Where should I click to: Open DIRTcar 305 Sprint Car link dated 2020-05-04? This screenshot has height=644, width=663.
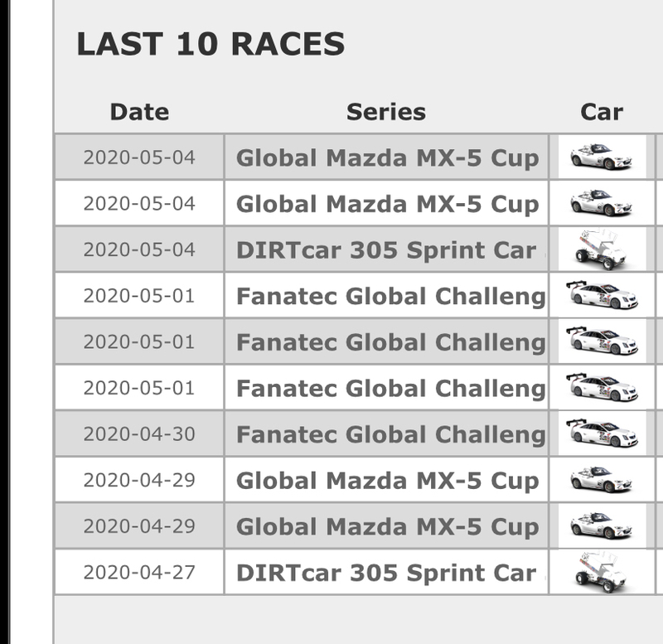coord(386,250)
